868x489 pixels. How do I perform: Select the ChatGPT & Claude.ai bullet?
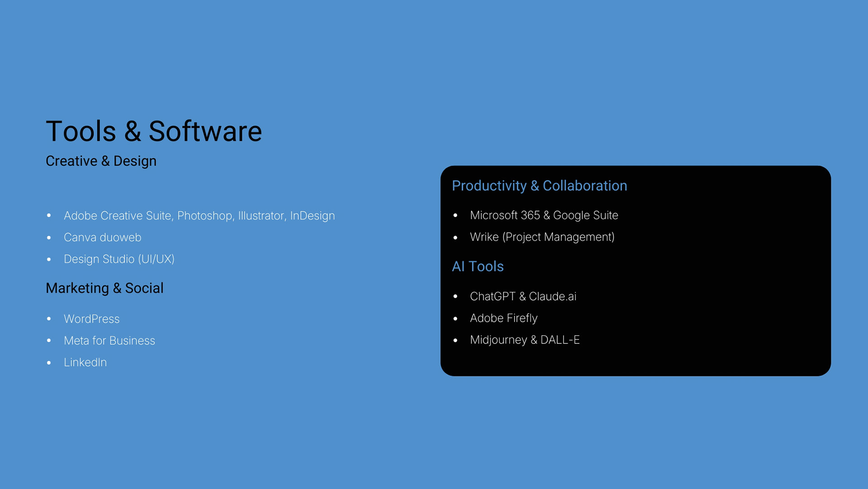[523, 296]
